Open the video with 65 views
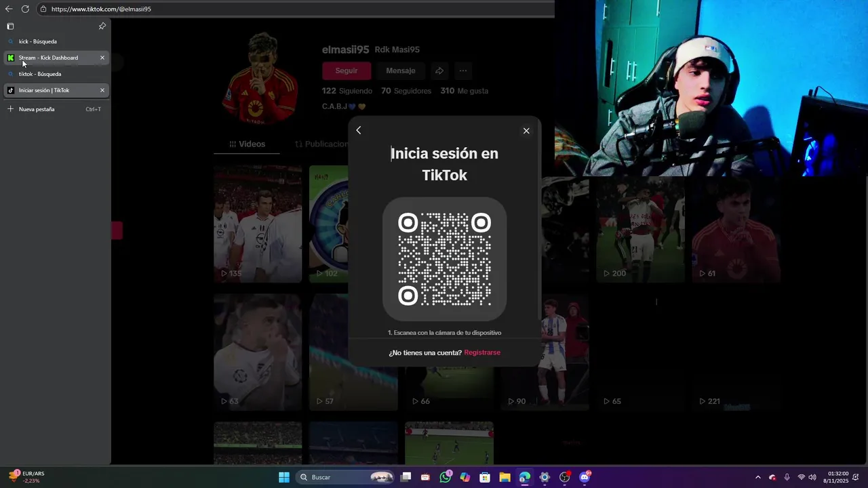The image size is (868, 488). point(640,352)
